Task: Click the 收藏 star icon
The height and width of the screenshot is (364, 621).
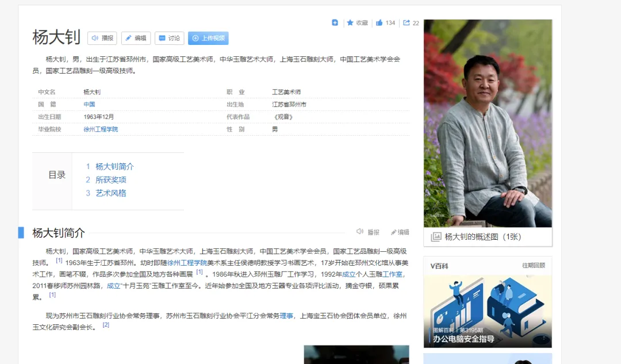Action: pos(350,22)
